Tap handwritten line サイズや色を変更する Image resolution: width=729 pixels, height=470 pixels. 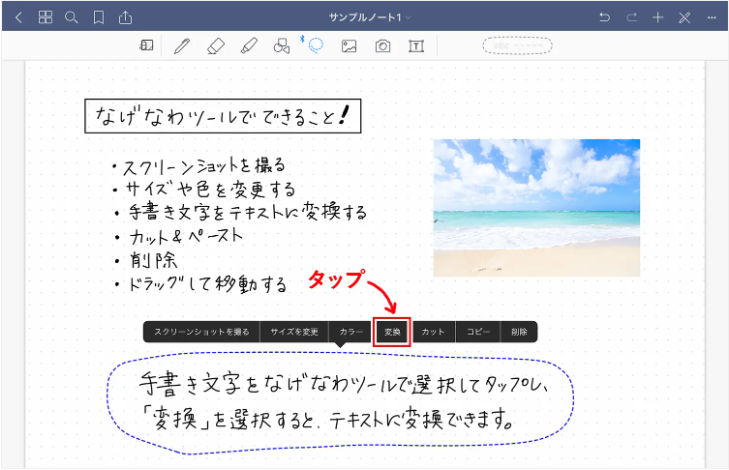point(210,189)
